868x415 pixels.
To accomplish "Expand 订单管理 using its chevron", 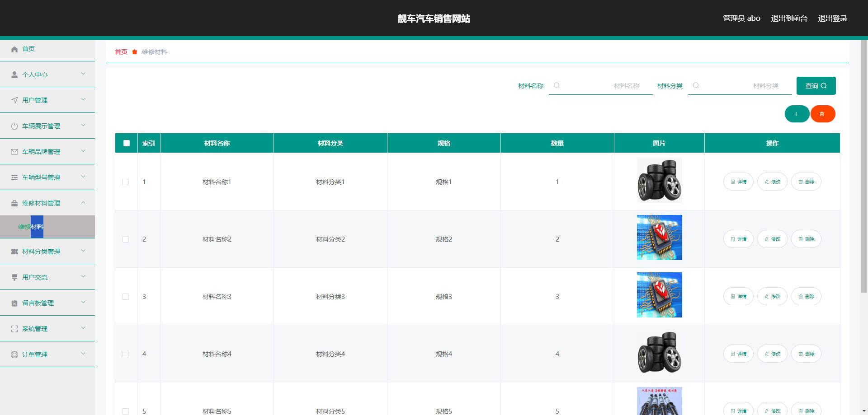I will [x=83, y=354].
